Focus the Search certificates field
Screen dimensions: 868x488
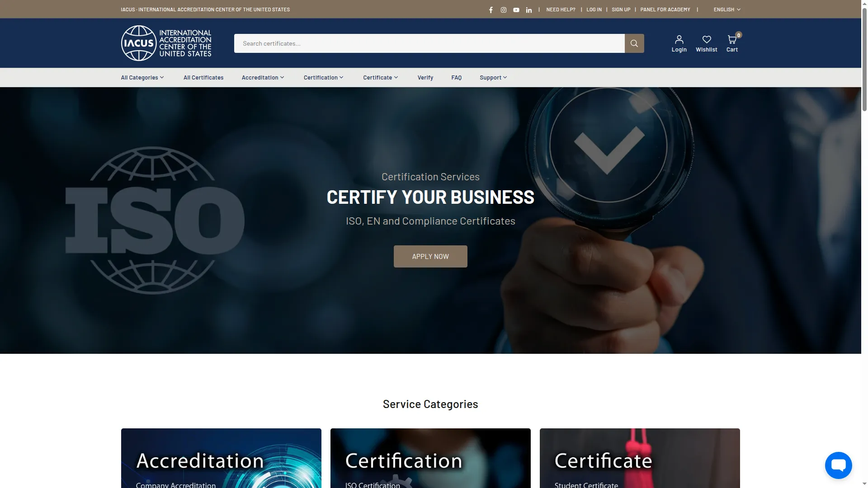pos(429,43)
